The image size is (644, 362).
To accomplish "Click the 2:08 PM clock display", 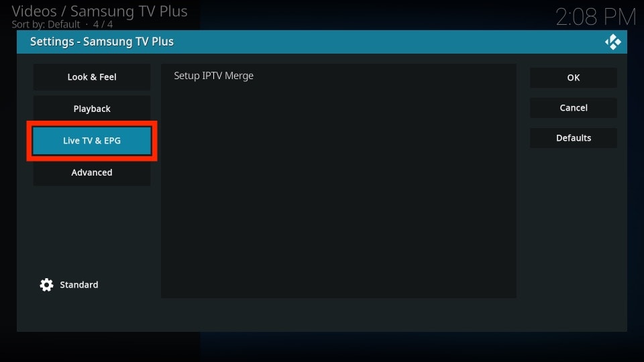I will 596,17.
